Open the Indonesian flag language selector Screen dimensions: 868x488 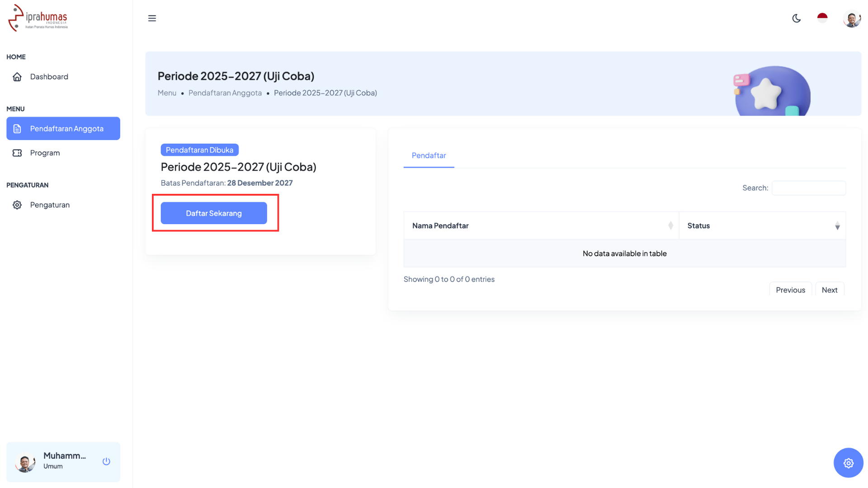pyautogui.click(x=822, y=18)
